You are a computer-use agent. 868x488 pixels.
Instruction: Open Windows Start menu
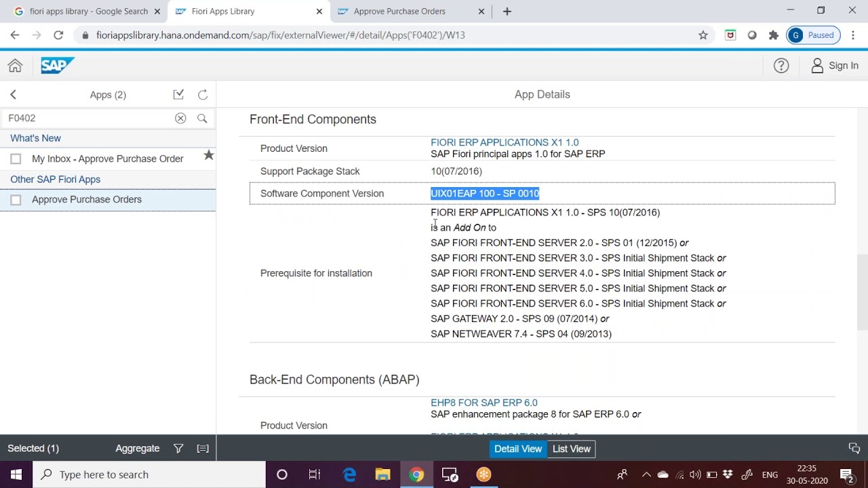click(x=16, y=474)
